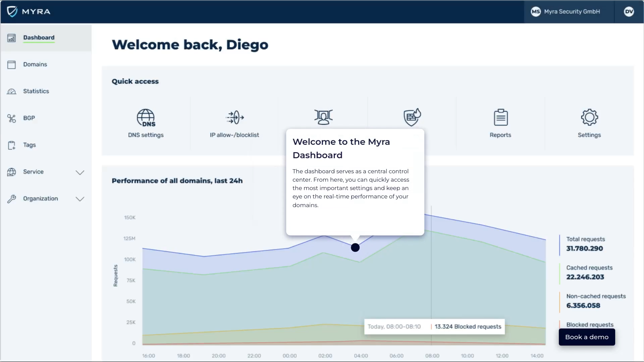Screen dimensions: 644x362
Task: Open Settings via the gear icon
Action: point(589,123)
